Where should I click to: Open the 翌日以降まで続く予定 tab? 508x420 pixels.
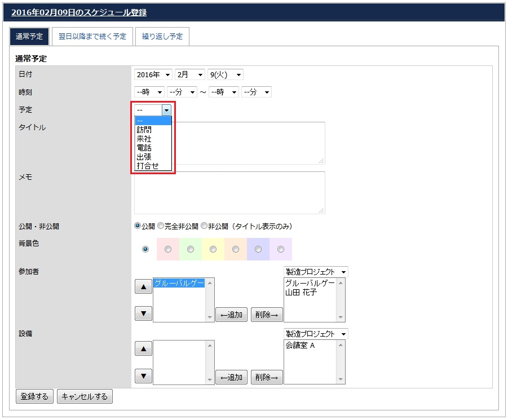coord(92,37)
